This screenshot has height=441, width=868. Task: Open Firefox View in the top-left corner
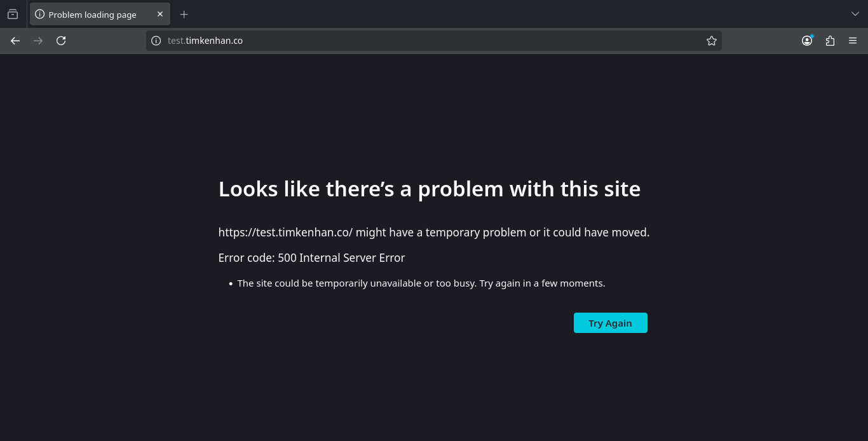(12, 14)
